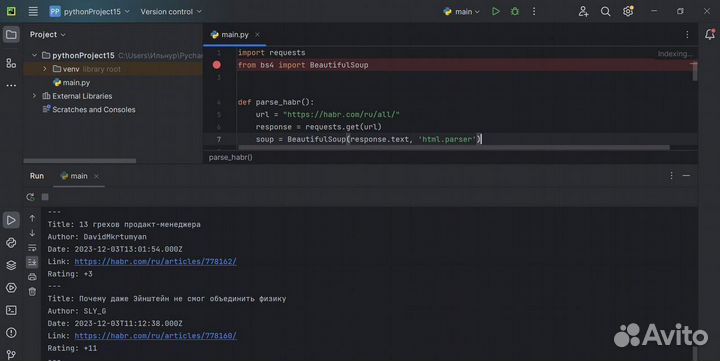This screenshot has height=361, width=720.
Task: Collapse the pythonProject15 tree node
Action: (34, 55)
